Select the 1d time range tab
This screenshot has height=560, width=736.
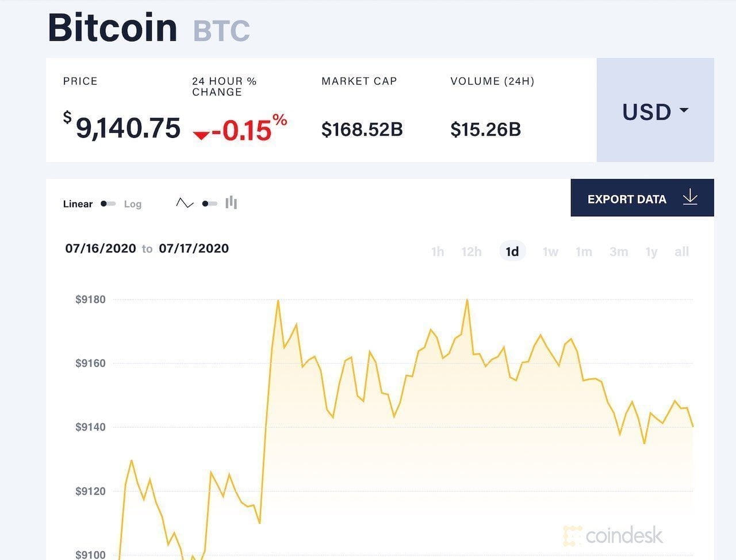pyautogui.click(x=512, y=251)
